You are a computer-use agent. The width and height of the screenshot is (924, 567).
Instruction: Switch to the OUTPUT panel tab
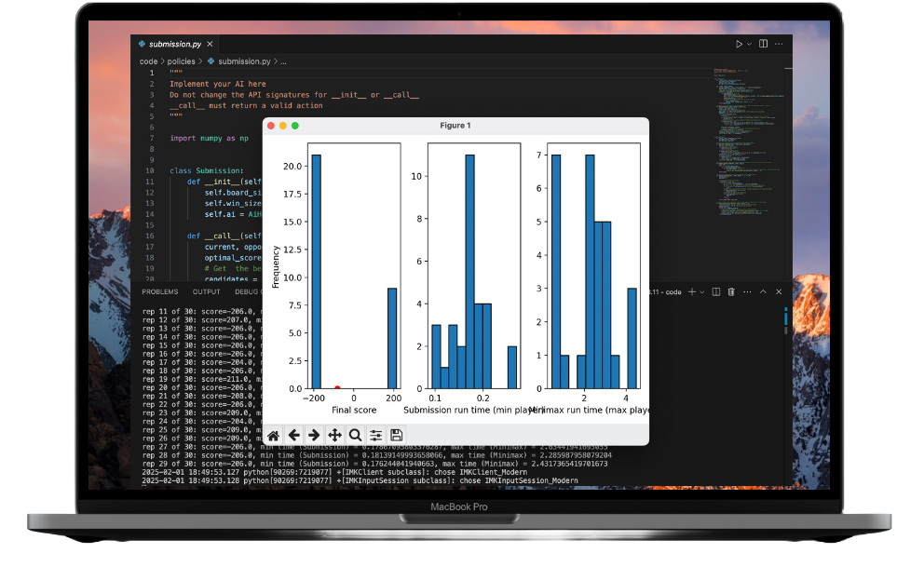coord(206,291)
